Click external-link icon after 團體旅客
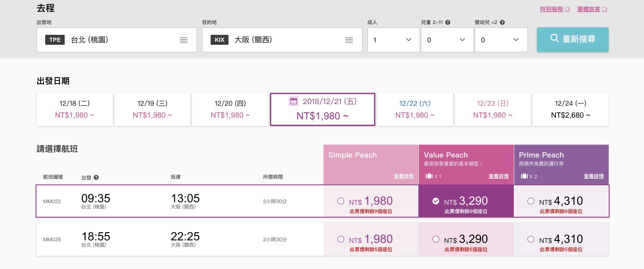This screenshot has width=644, height=269. (x=604, y=10)
